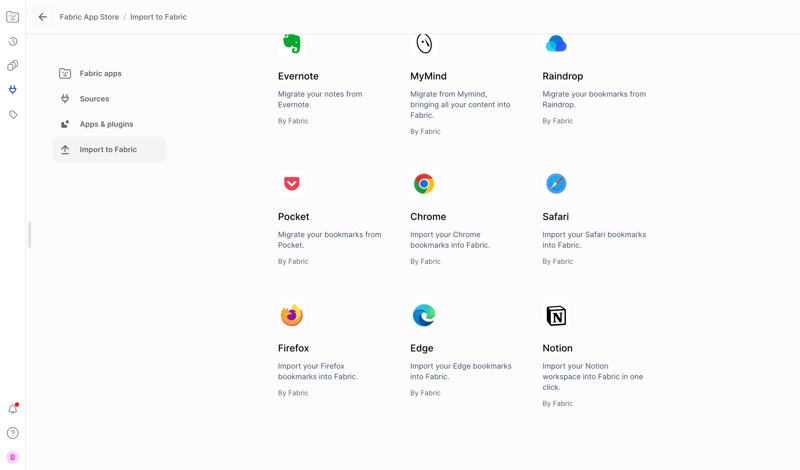Click the Evernote elephant icon
Screen dimensions: 800x470
(x=291, y=43)
